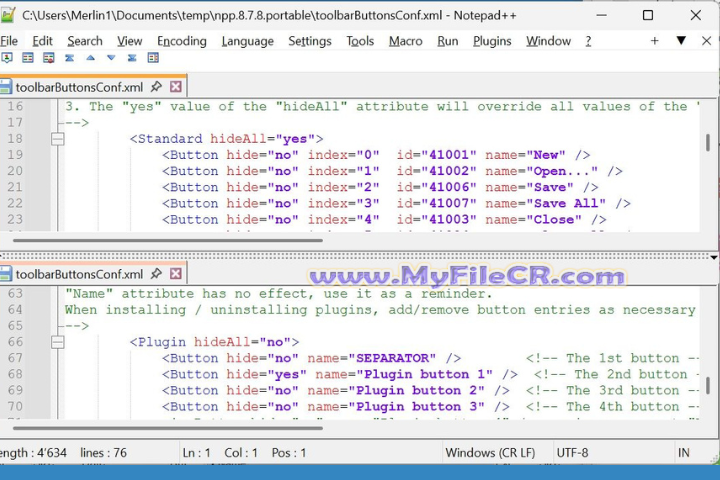Open the Plugins menu
720x480 pixels.
[492, 41]
